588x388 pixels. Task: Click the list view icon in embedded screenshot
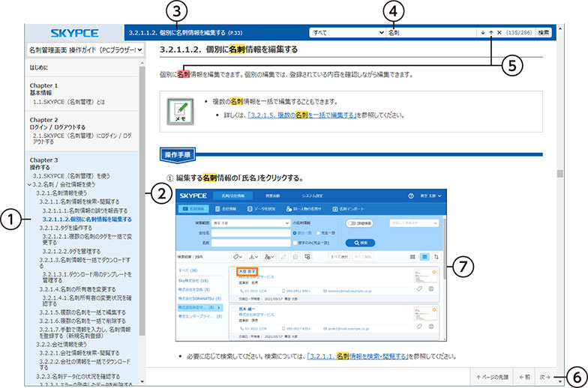pos(424,256)
